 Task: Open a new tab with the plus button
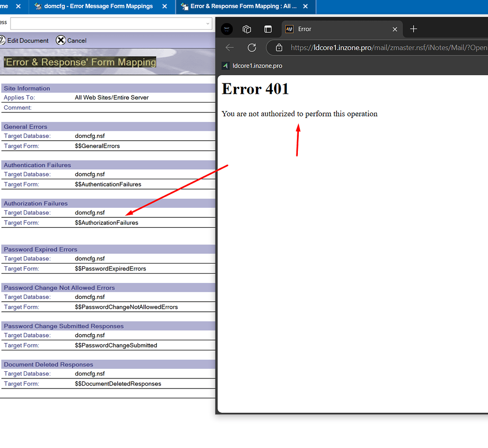click(x=413, y=29)
